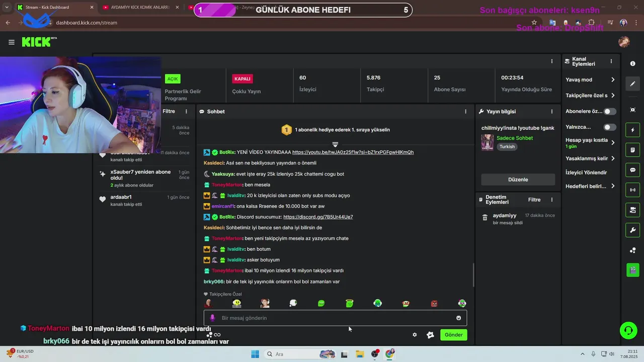Click the purple microphone in message box

coord(212,318)
